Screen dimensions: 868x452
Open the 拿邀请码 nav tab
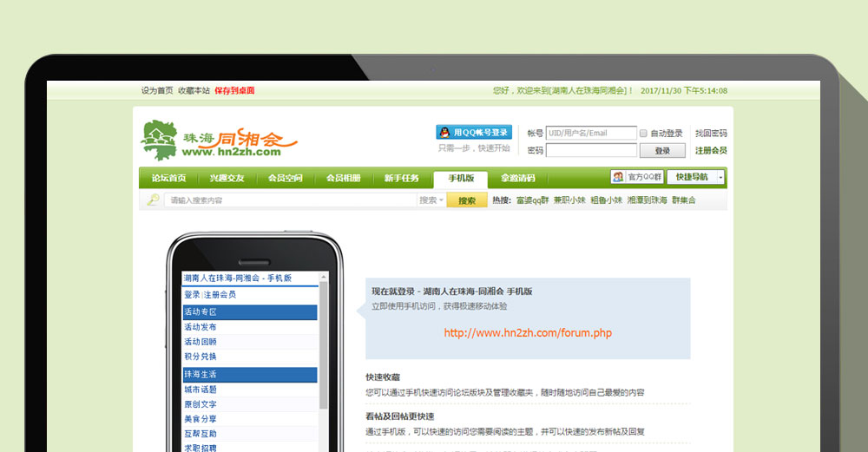518,178
